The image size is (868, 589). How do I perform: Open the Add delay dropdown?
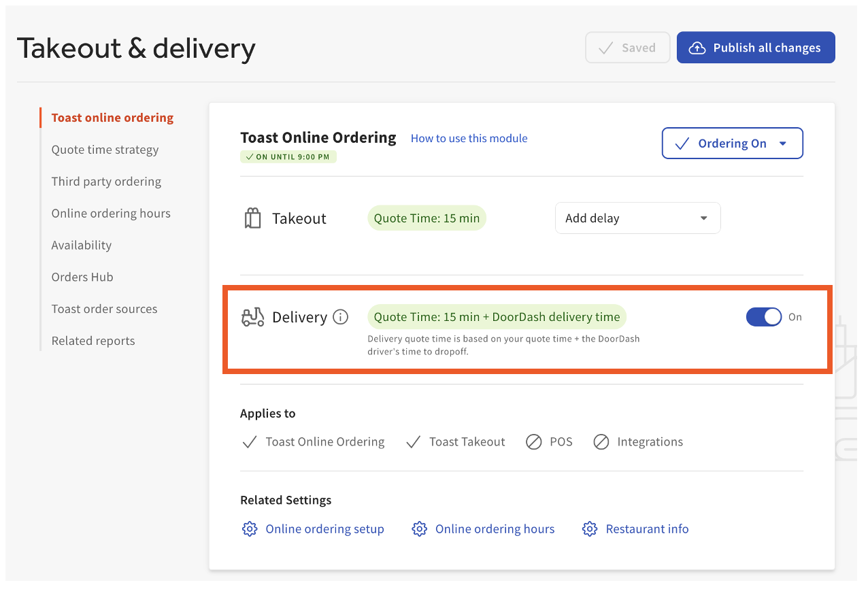click(x=637, y=218)
